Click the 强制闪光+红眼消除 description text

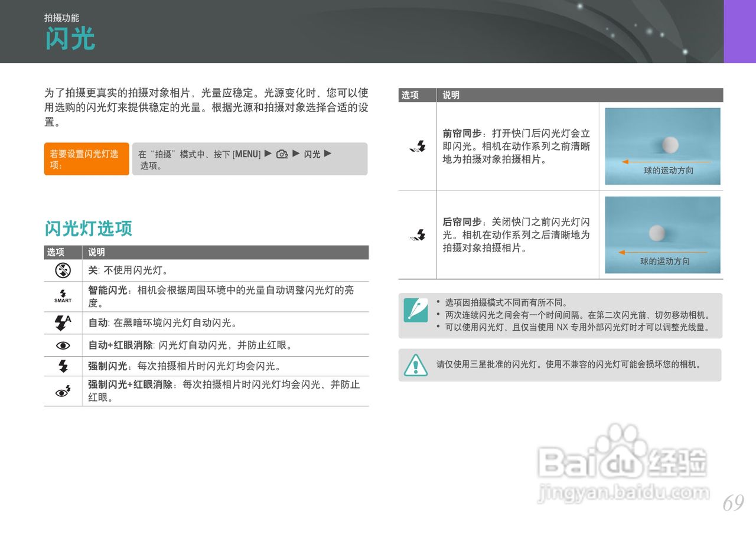click(224, 391)
